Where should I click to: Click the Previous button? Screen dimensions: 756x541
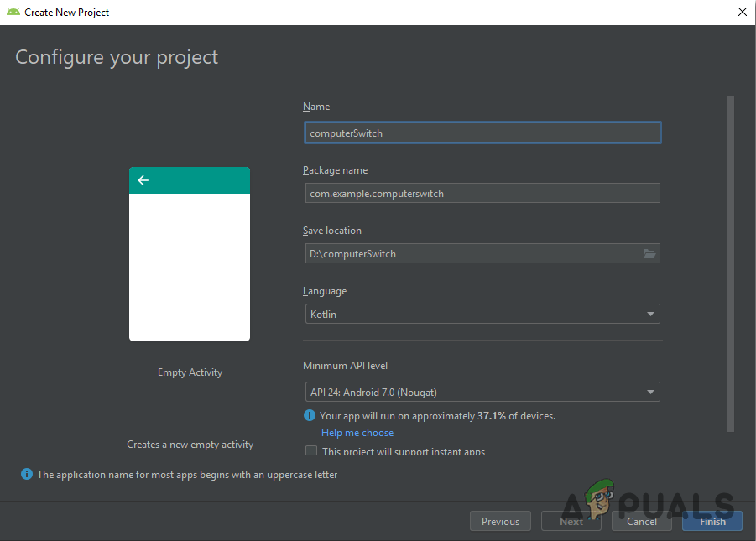(x=500, y=521)
